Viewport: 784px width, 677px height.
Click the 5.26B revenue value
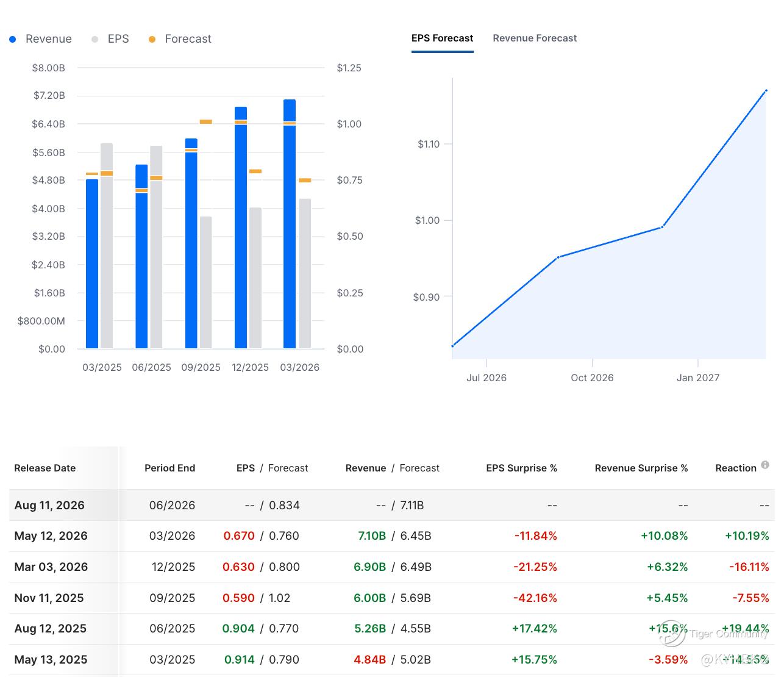coord(371,628)
